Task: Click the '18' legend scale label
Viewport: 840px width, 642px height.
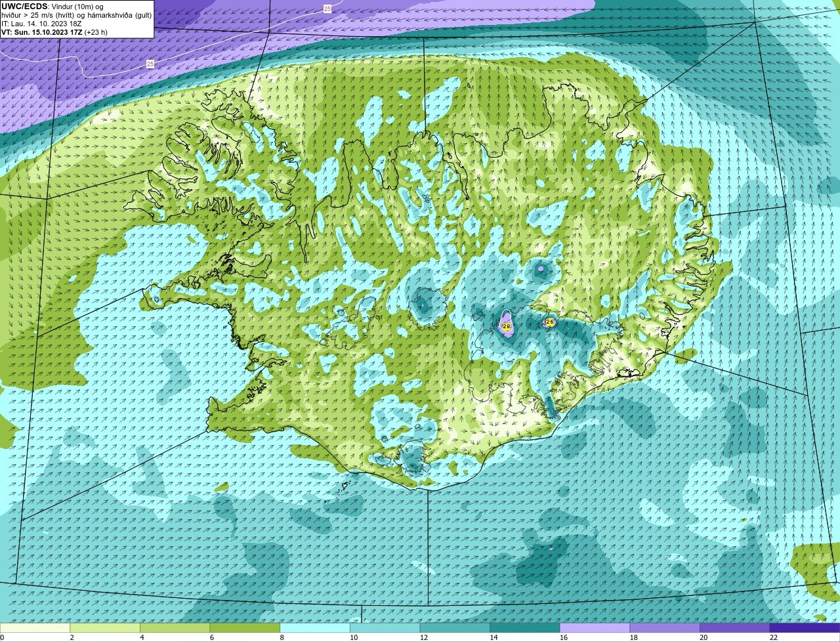Action: 634,637
